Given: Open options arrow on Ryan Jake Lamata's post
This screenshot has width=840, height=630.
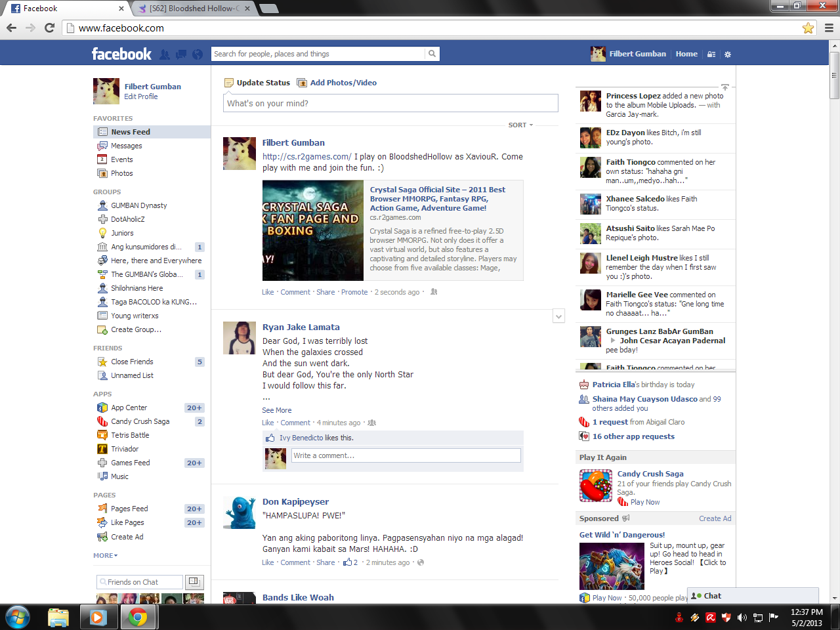Looking at the screenshot, I should coord(558,316).
